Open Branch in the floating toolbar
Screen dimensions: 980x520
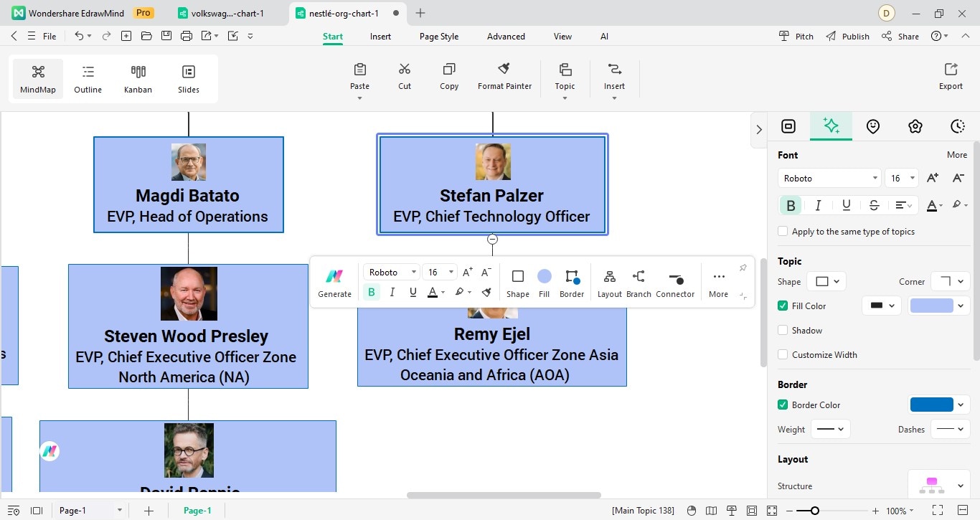click(639, 283)
